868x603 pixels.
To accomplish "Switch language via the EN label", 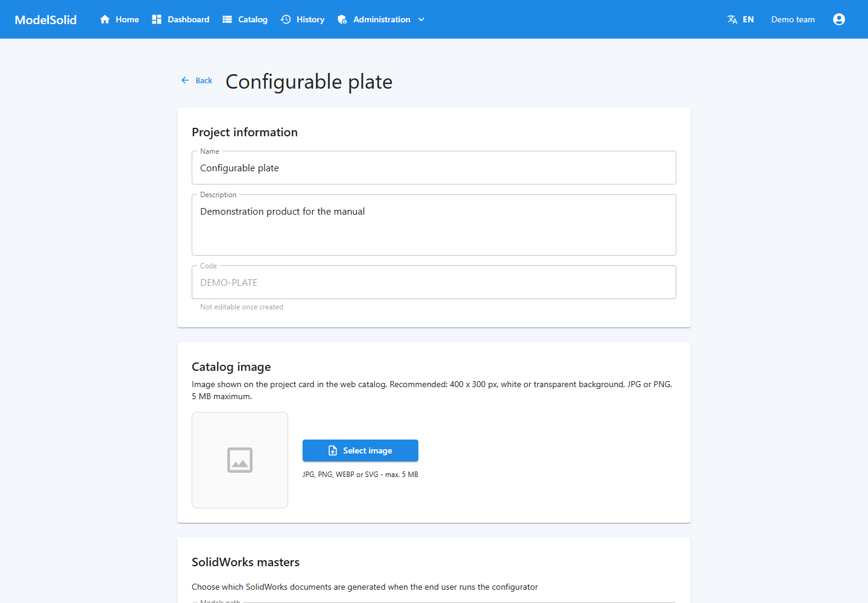I will (748, 19).
